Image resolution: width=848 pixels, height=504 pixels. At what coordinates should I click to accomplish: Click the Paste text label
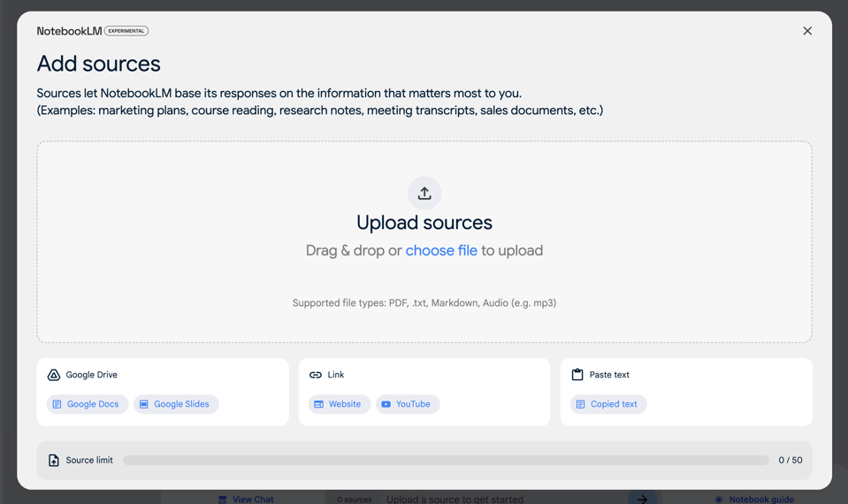point(609,375)
